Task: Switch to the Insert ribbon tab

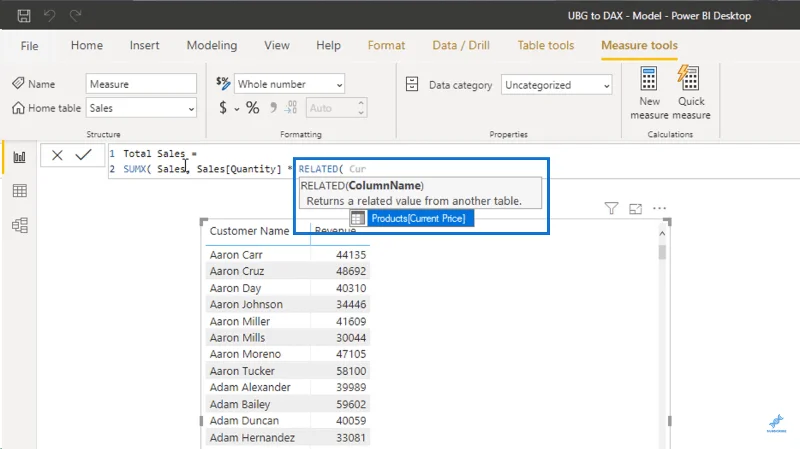Action: [144, 45]
